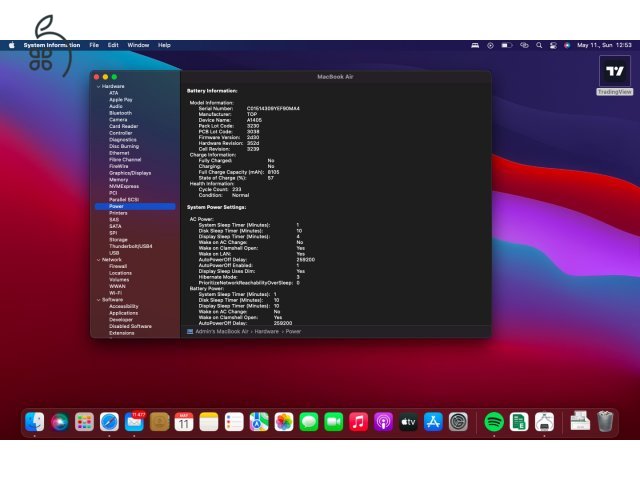Select Diagnostics in the sidebar
Image resolution: width=640 pixels, height=480 pixels.
(x=123, y=140)
